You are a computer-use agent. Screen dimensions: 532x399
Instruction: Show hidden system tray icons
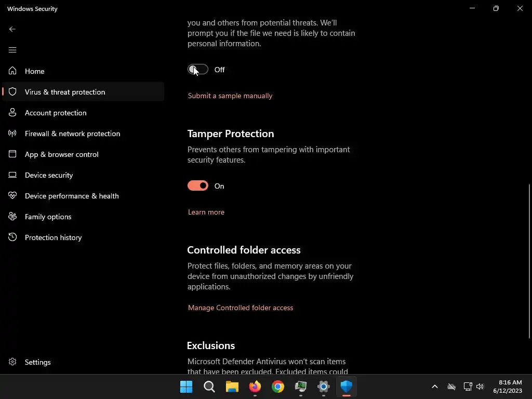coord(435,387)
